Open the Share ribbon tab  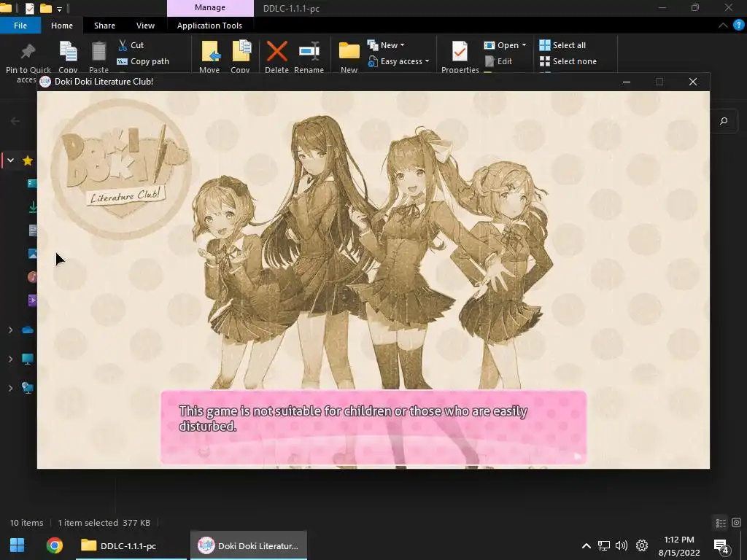104,26
